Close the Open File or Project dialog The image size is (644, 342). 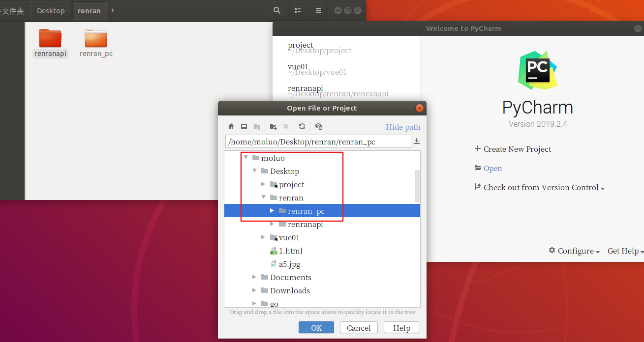420,108
